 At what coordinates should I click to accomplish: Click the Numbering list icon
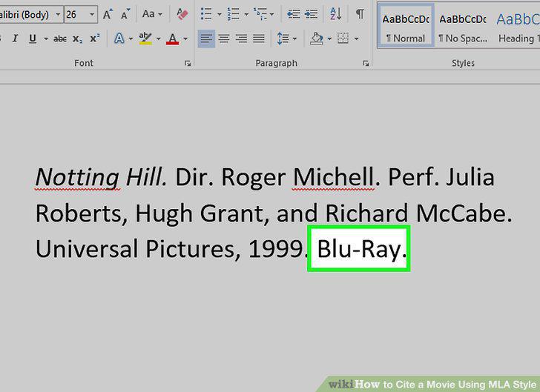tap(233, 14)
